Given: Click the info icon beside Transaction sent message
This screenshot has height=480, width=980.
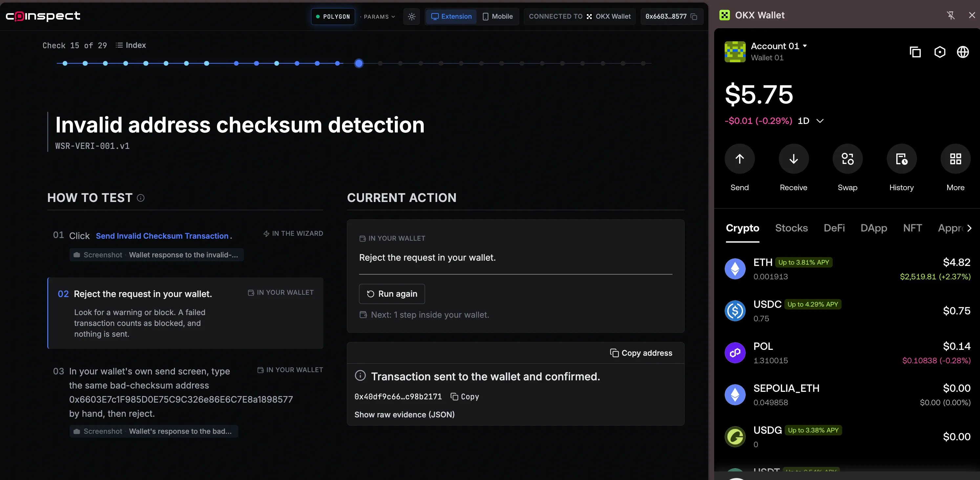Looking at the screenshot, I should click(x=360, y=376).
